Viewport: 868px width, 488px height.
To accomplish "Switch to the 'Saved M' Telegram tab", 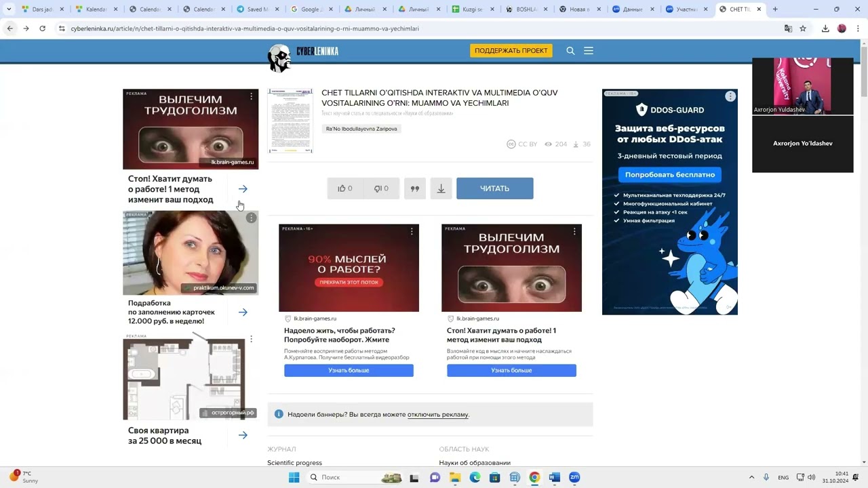I will point(257,9).
